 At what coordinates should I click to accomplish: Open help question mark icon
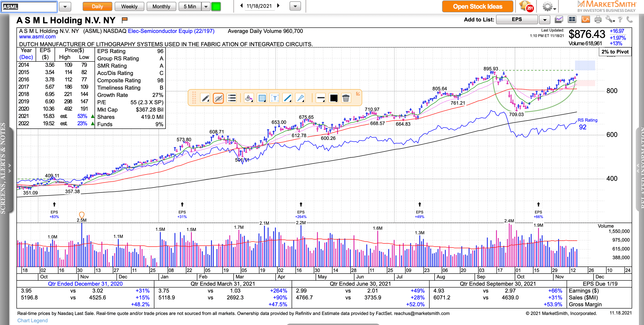(x=620, y=19)
